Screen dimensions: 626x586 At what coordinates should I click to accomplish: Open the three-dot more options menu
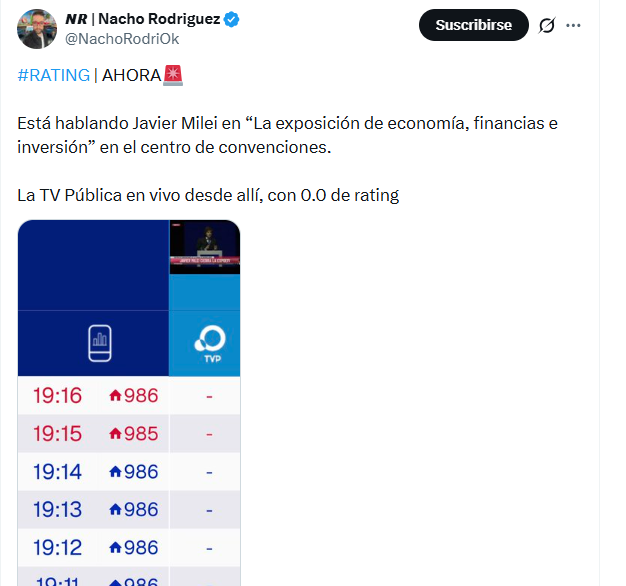click(x=573, y=25)
